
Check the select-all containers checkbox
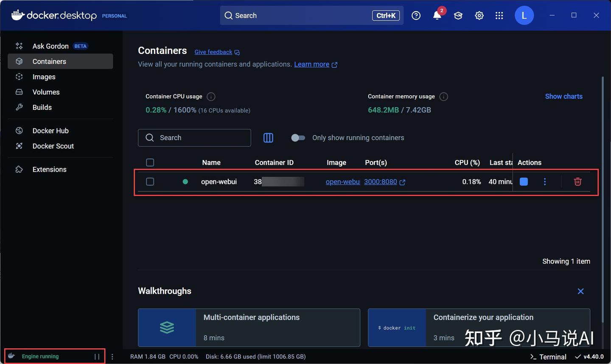click(150, 162)
